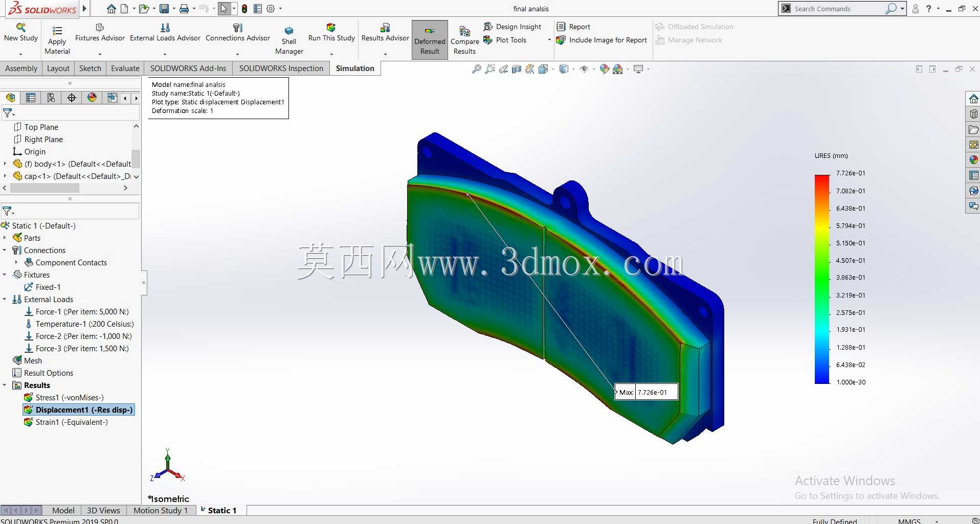Image resolution: width=980 pixels, height=524 pixels.
Task: Open the External Loads Advisor dropdown arrow
Action: point(165,54)
